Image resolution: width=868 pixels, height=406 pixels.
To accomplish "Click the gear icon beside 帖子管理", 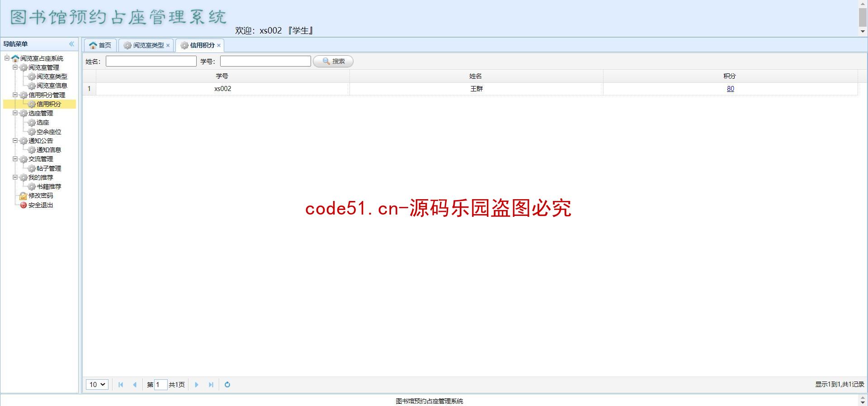I will tap(32, 168).
